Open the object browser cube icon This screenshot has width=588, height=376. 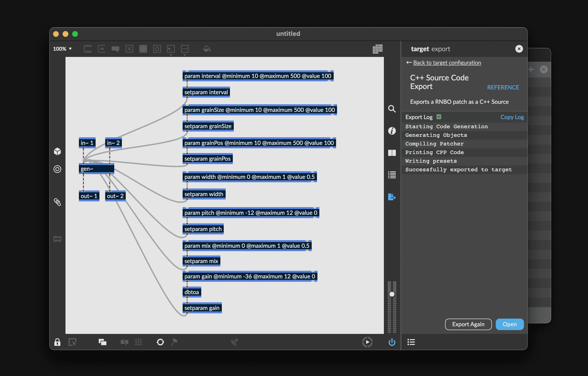click(57, 151)
